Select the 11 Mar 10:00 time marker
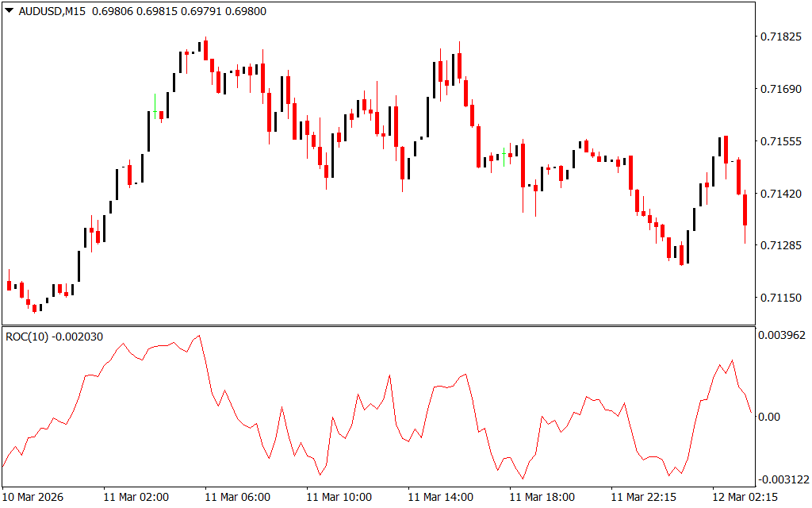This screenshot has height=508, width=812. click(x=339, y=497)
